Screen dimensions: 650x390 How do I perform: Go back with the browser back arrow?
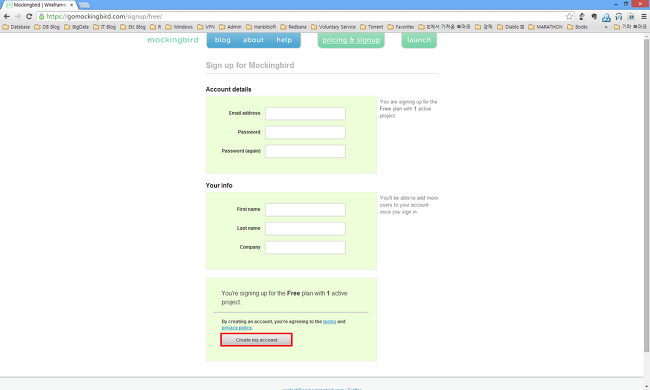click(7, 17)
